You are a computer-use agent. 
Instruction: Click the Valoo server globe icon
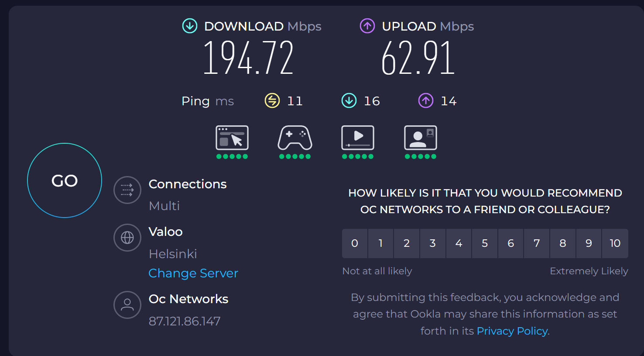[x=127, y=238]
